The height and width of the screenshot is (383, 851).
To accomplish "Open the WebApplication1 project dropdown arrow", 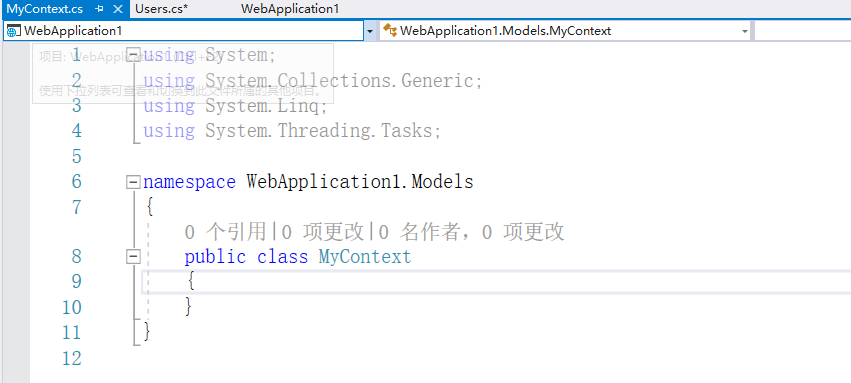I will 370,31.
